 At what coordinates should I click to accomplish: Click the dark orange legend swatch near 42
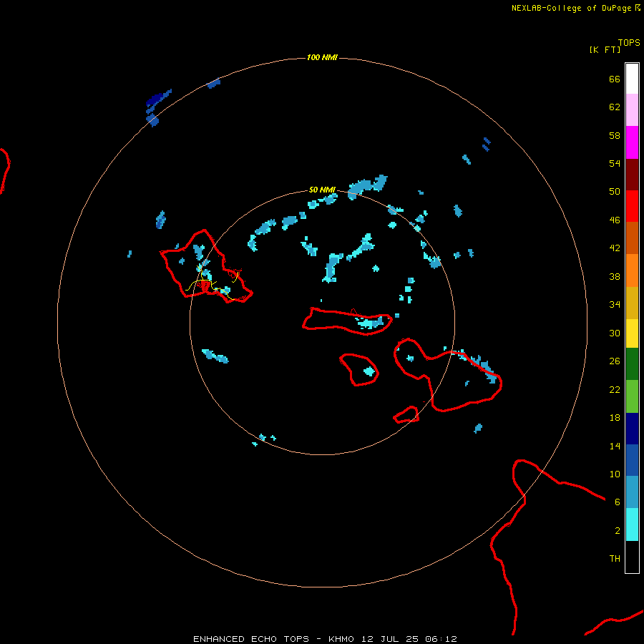[x=632, y=238]
